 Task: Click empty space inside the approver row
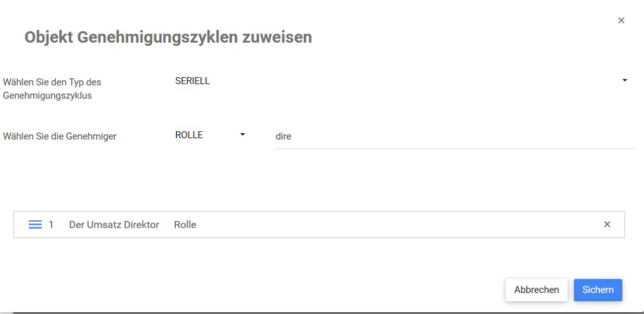[x=386, y=225]
